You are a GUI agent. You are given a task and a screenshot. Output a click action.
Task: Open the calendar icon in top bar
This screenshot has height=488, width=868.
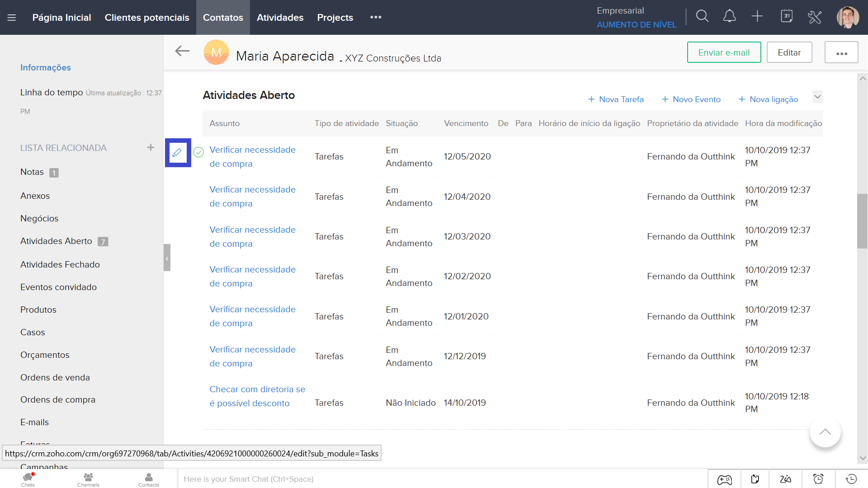787,17
